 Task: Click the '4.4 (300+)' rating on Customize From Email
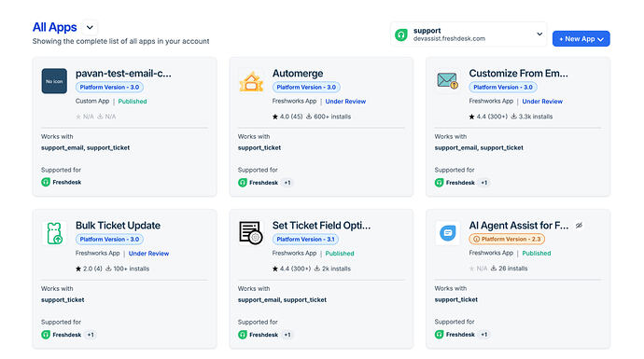tap(492, 117)
